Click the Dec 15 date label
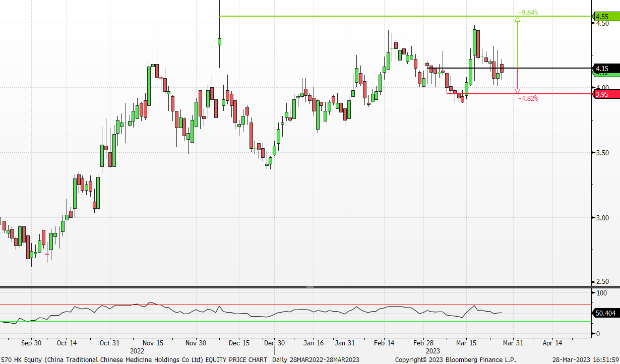 tap(239, 343)
